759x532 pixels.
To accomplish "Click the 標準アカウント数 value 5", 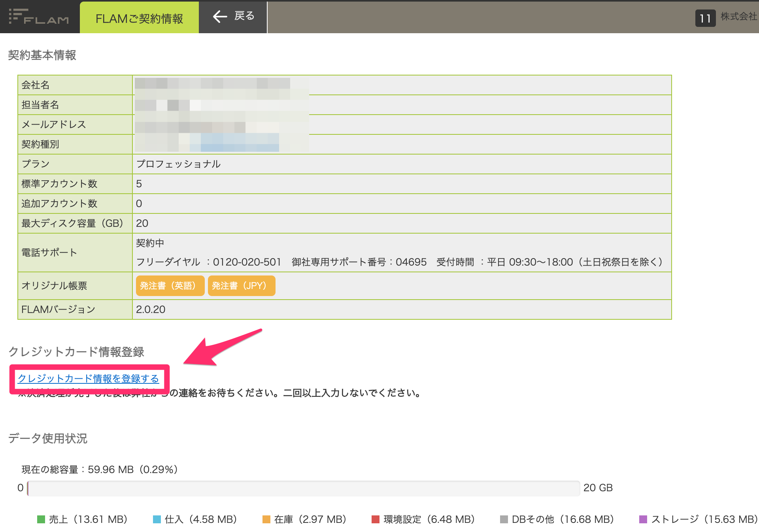I will [139, 184].
